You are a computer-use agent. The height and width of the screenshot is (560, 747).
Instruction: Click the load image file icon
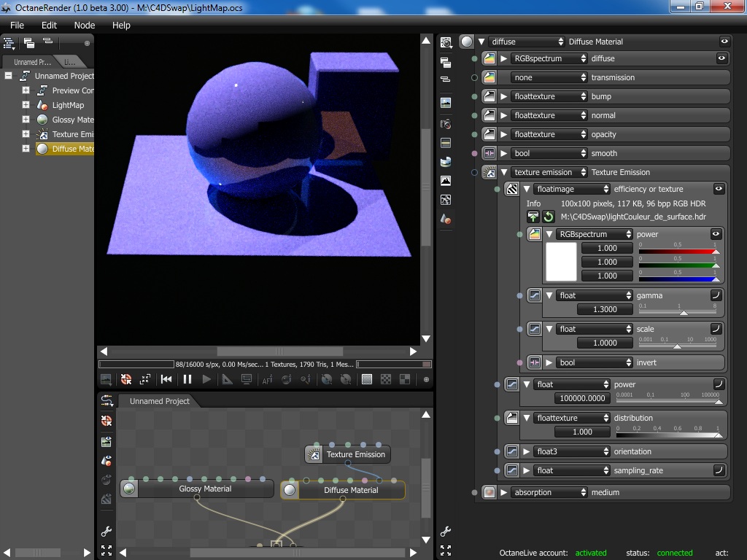click(533, 217)
